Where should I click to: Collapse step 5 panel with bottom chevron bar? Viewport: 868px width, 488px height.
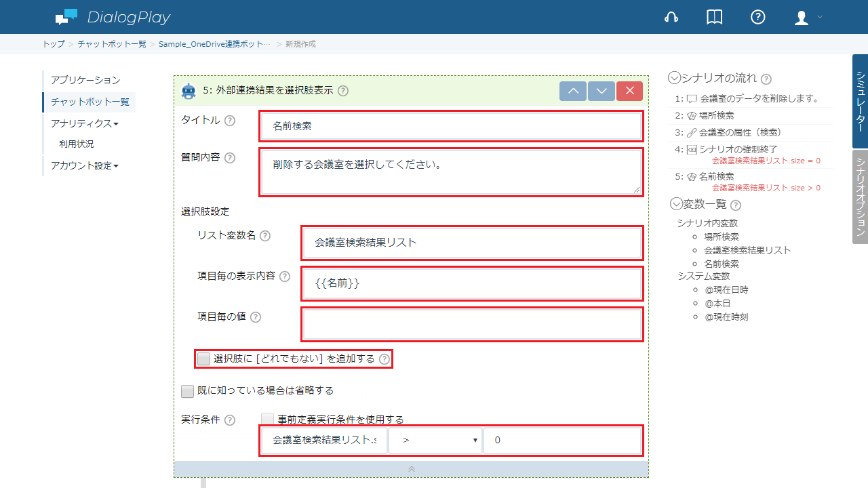point(411,469)
